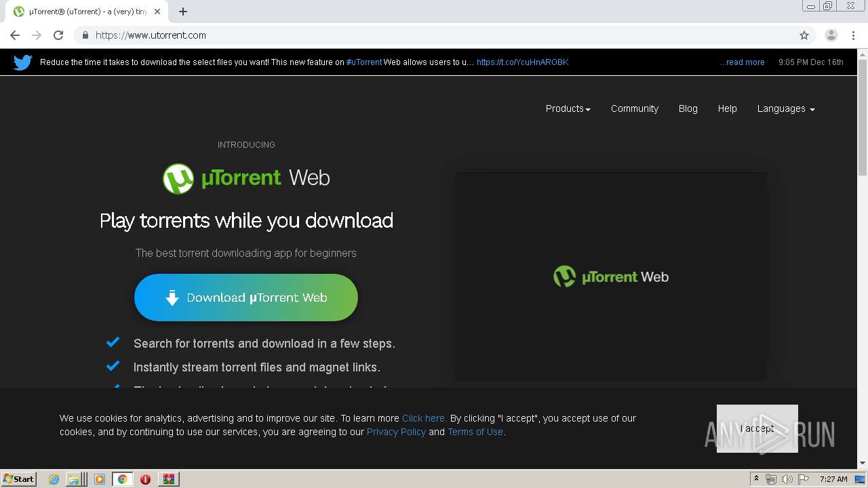Open the Community page
The height and width of the screenshot is (488, 868).
(x=634, y=108)
